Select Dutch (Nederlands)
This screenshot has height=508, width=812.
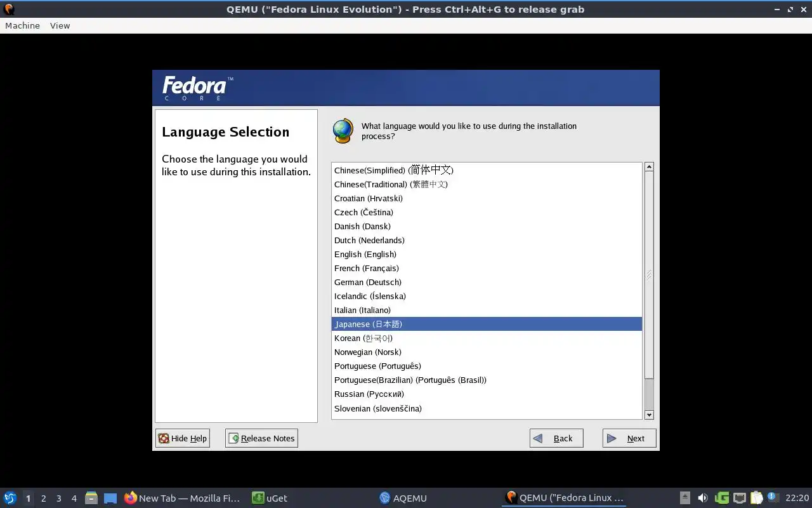pyautogui.click(x=487, y=240)
